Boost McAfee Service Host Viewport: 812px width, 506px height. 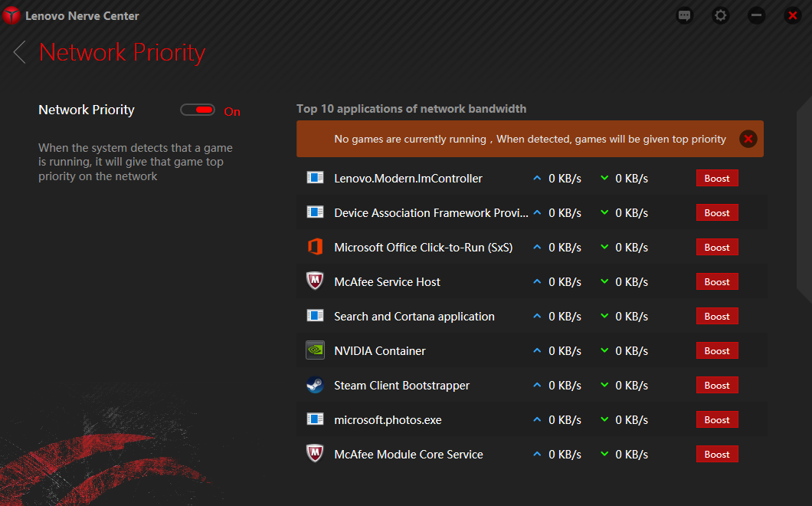[717, 281]
